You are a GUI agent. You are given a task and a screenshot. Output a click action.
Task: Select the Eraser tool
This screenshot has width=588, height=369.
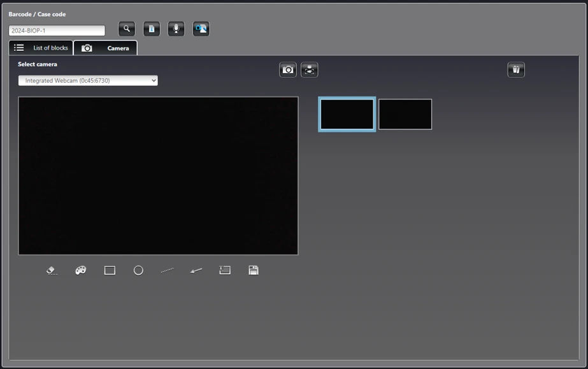(x=52, y=270)
